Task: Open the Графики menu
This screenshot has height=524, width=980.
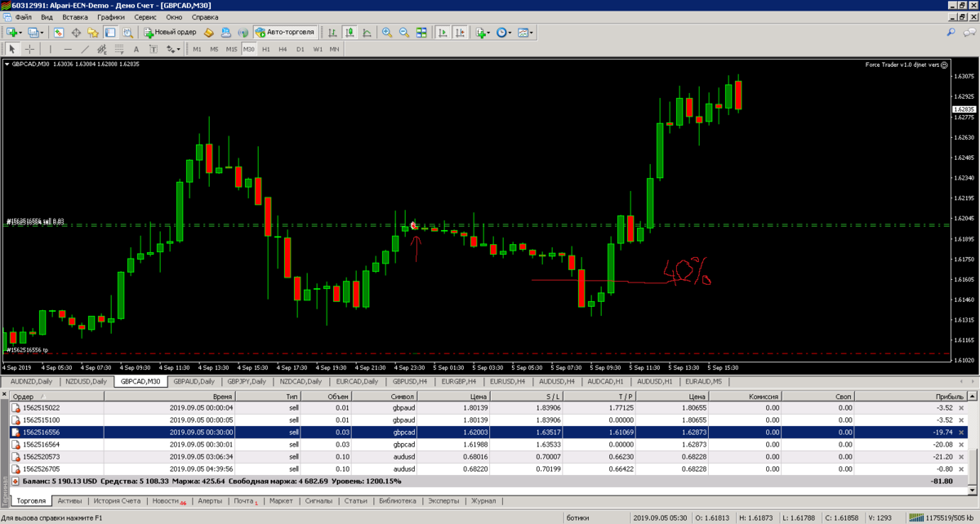Action: pyautogui.click(x=111, y=17)
